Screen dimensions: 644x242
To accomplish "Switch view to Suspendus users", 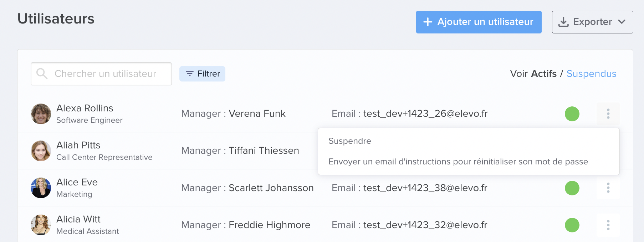I will pyautogui.click(x=591, y=74).
